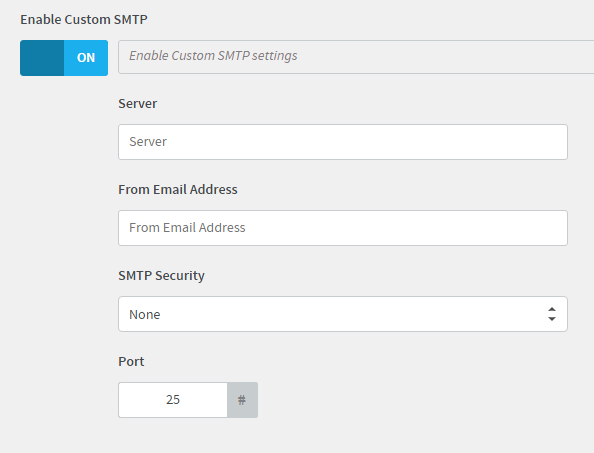Image resolution: width=594 pixels, height=453 pixels.
Task: Click the ON label of the SMTP toggle
Action: [86, 58]
